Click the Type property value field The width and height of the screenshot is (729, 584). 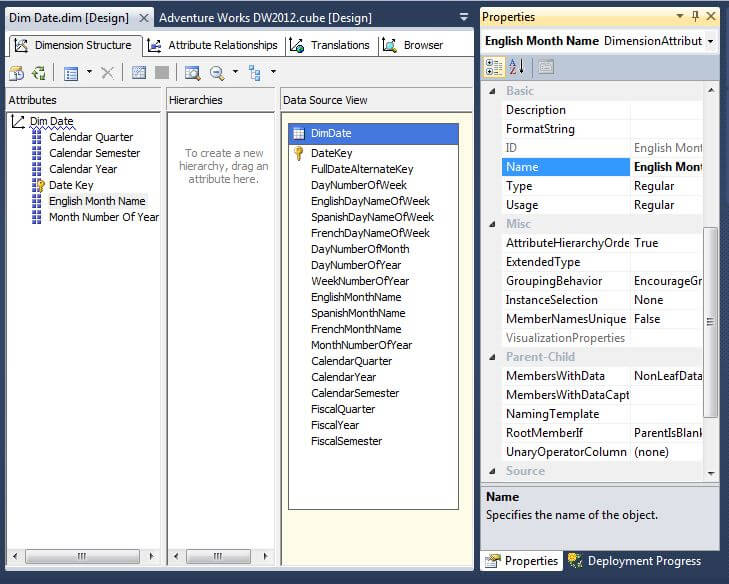coord(668,186)
